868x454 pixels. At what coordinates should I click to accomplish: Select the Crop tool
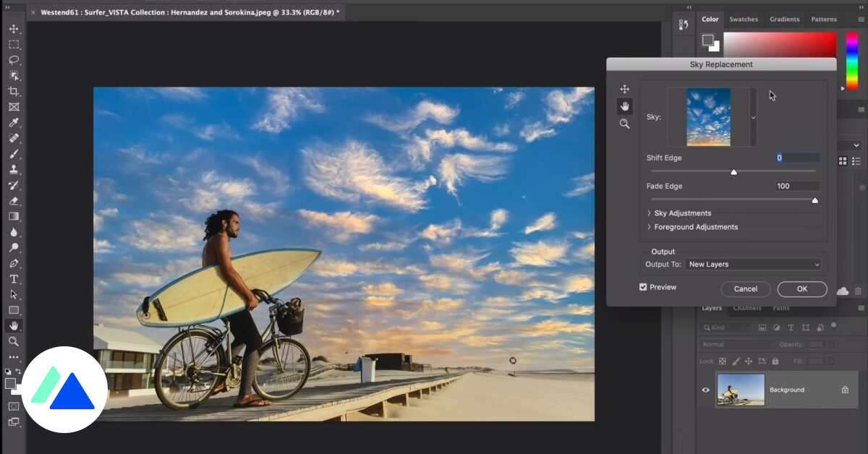(x=14, y=91)
